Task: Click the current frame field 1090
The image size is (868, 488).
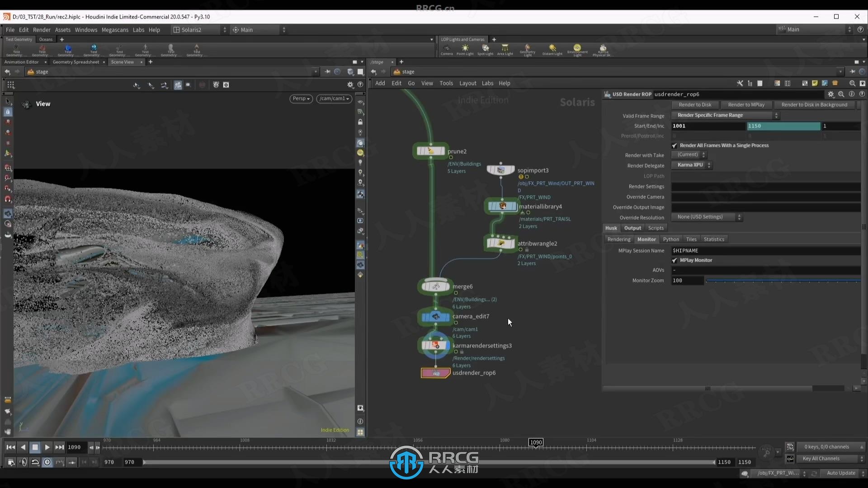Action: (x=76, y=447)
